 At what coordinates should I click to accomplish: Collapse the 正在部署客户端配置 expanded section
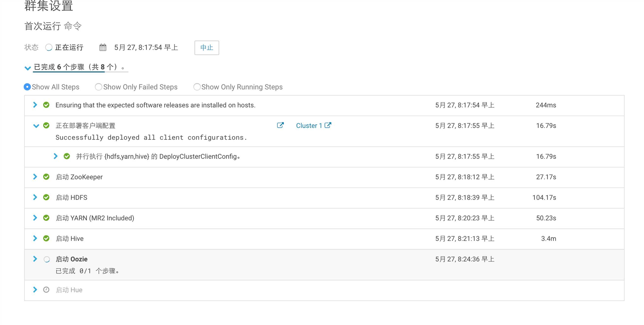[37, 125]
